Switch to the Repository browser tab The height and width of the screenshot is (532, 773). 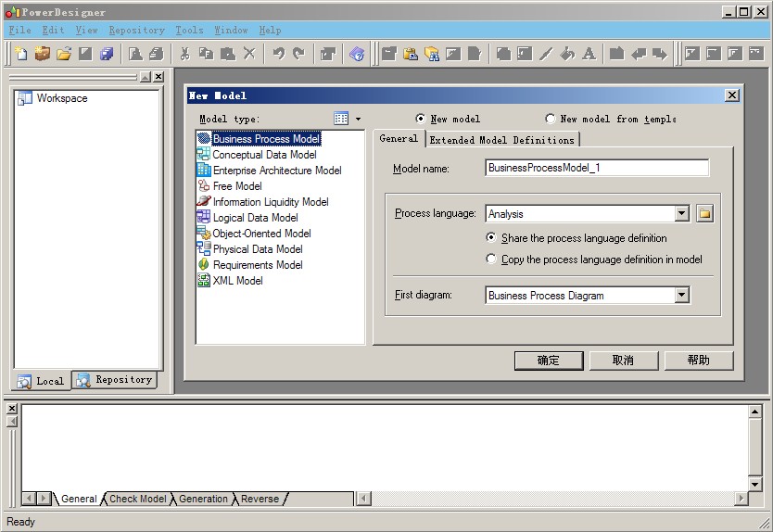[114, 380]
